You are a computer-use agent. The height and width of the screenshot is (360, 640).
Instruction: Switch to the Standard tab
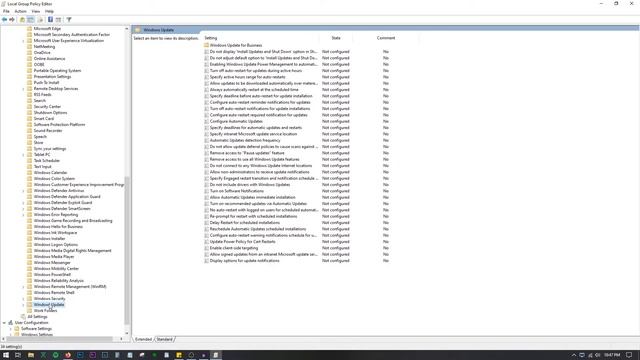(164, 339)
